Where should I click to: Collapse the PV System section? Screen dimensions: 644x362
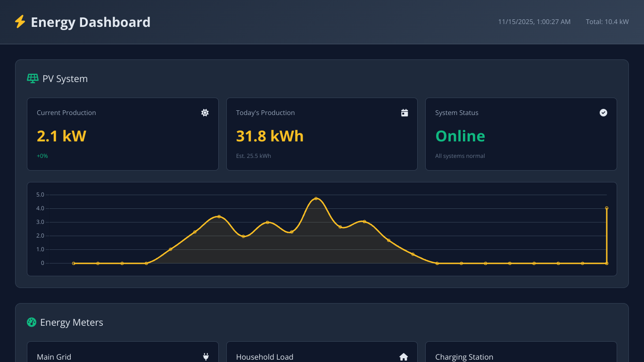coord(65,78)
